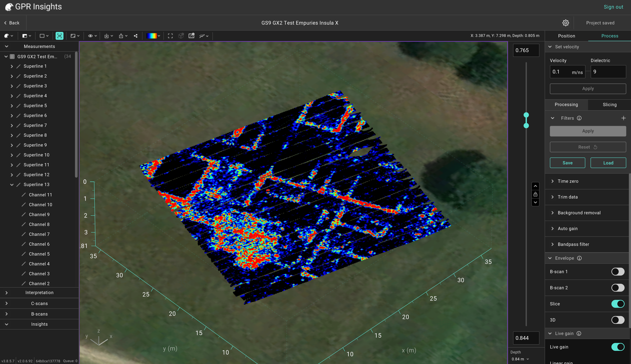Click the Velocity input field
The width and height of the screenshot is (631, 364).
[x=568, y=72]
